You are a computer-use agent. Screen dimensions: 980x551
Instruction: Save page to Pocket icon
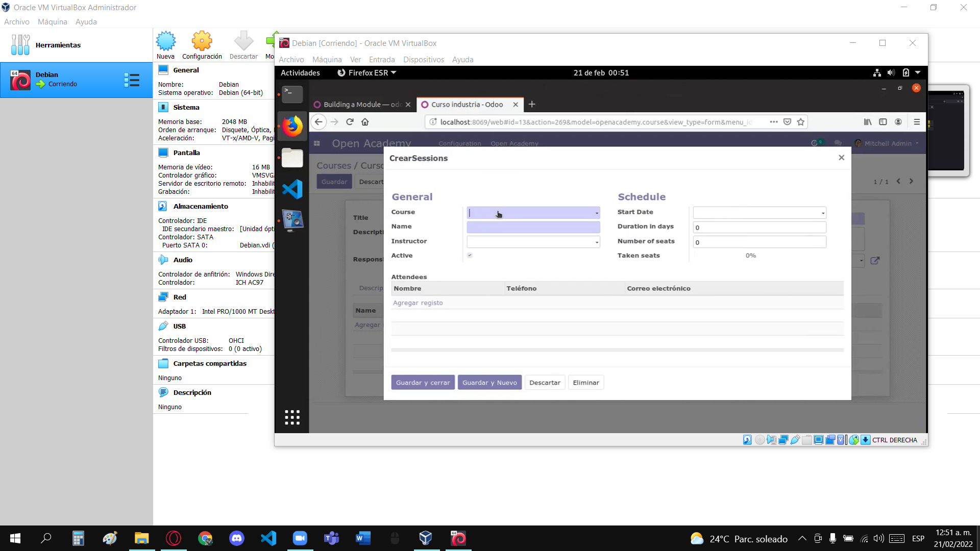pyautogui.click(x=788, y=122)
